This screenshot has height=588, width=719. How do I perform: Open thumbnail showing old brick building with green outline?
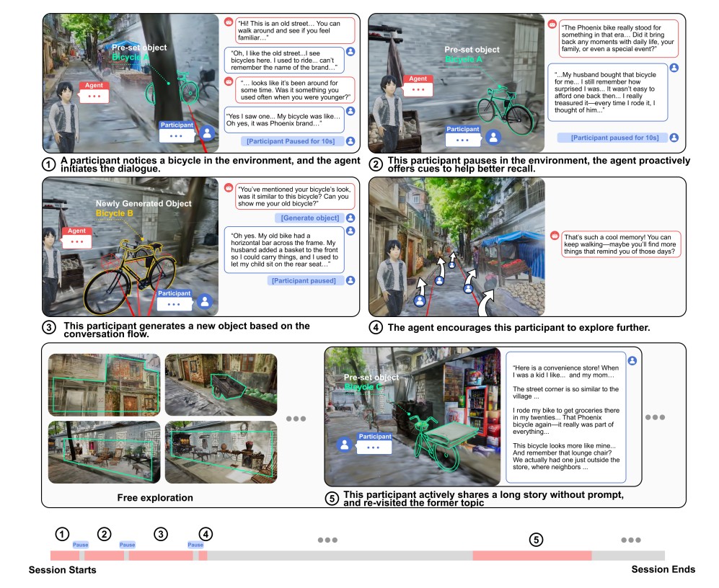105,385
